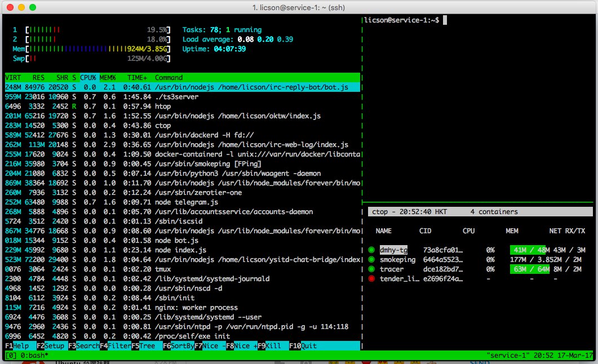Select the oktw/index.js process row
Screen dimensions: 598x364
(x=182, y=116)
